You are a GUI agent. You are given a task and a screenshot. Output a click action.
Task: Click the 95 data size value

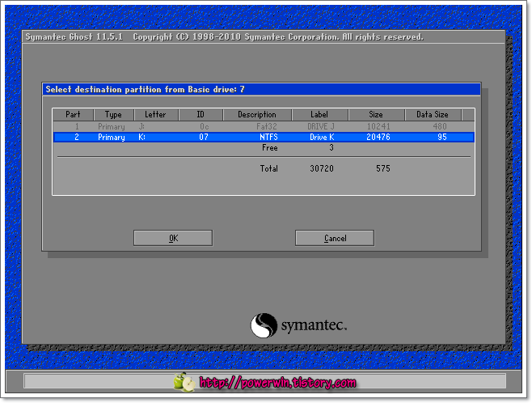tap(442, 137)
